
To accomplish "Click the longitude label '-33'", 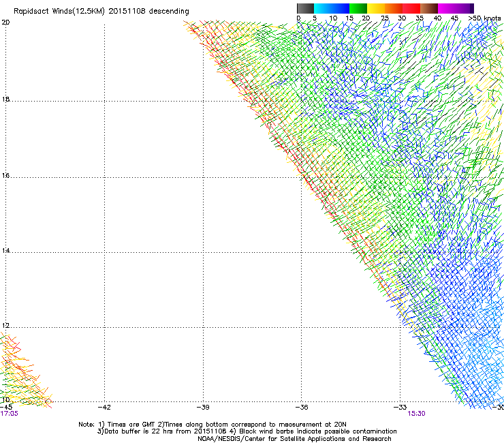I will (400, 408).
